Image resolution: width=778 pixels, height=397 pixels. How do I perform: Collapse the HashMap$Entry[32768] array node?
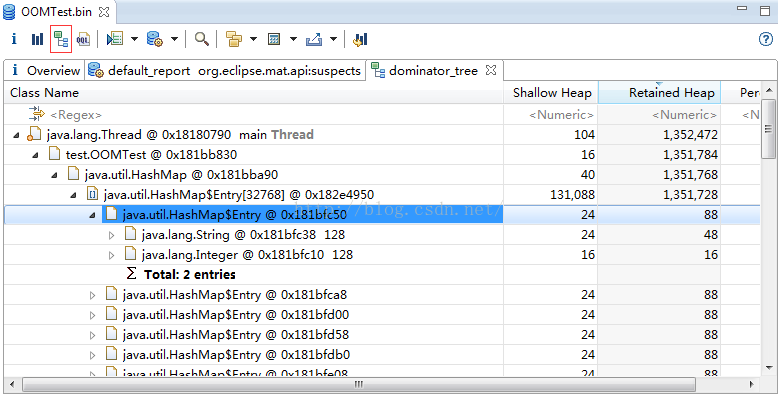tap(73, 195)
